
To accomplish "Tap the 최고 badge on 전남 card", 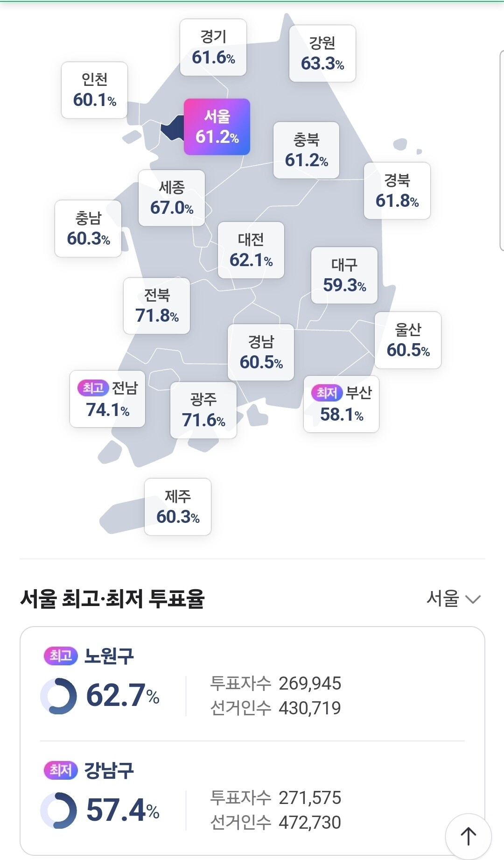I will coord(93,388).
